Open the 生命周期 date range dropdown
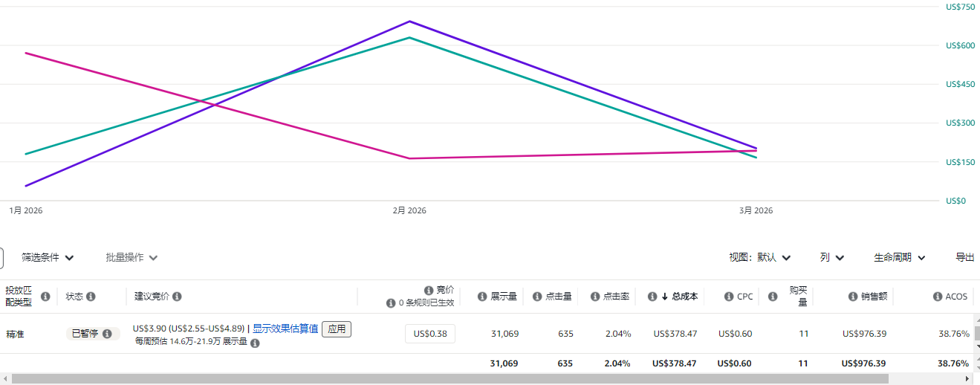This screenshot has width=980, height=385. pyautogui.click(x=899, y=258)
